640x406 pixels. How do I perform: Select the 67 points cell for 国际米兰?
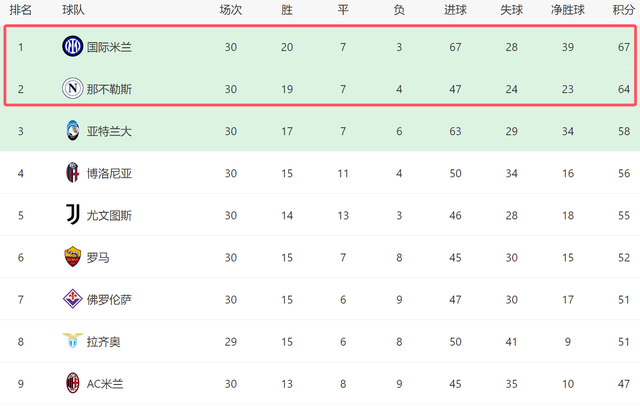(624, 47)
